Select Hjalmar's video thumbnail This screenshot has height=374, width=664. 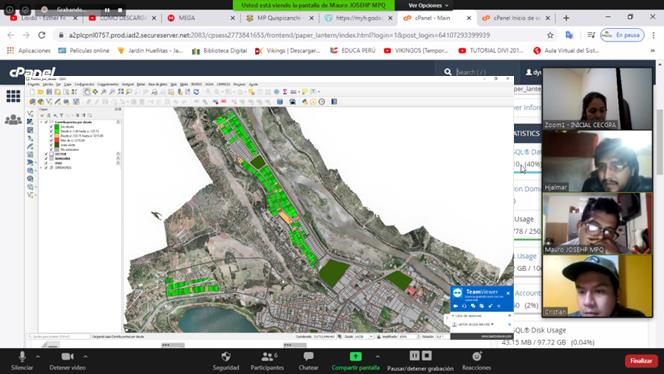point(597,161)
